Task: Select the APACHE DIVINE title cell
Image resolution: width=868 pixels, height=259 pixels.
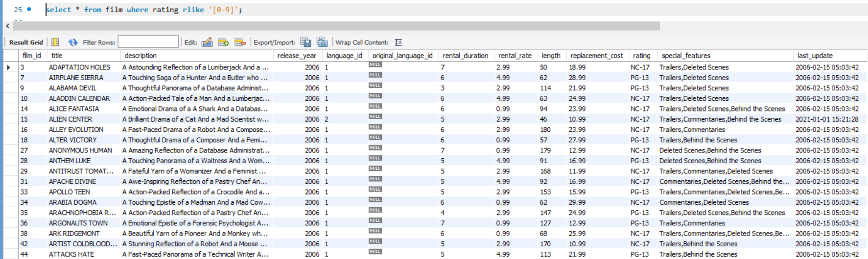Action: click(84, 181)
